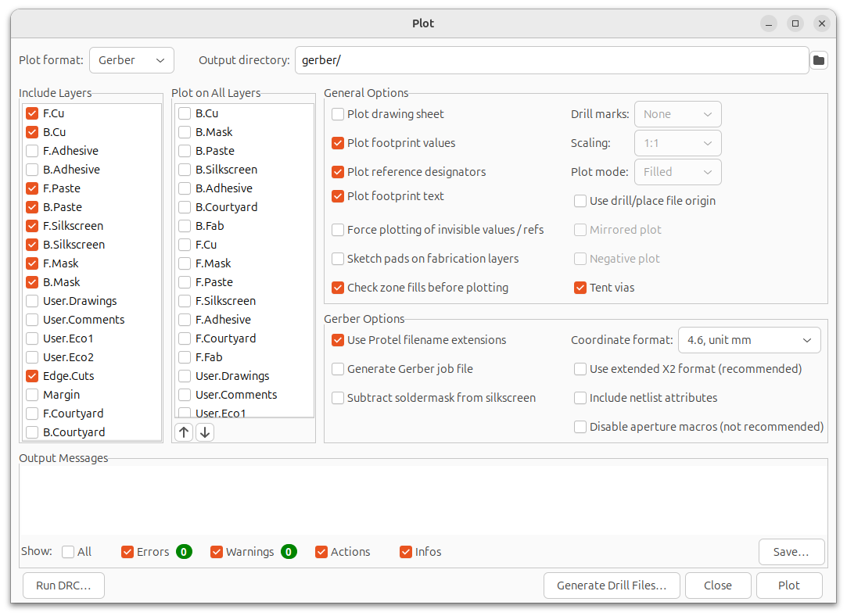
Task: Check F.Courtyard in Plot on All Layers
Action: coord(185,338)
